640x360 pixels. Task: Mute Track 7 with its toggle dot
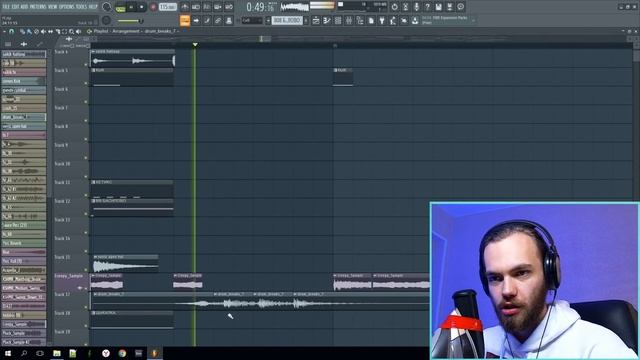86,120
